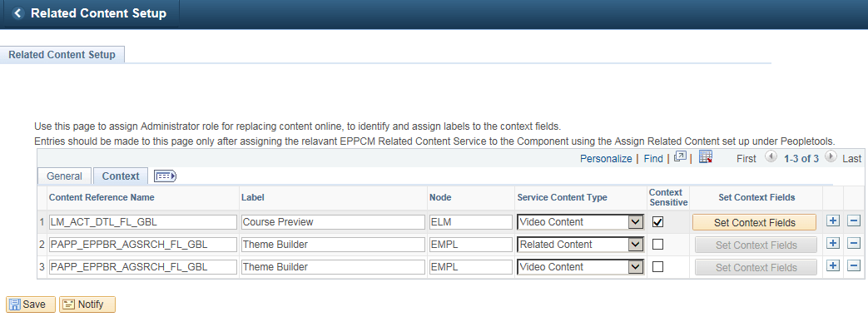The width and height of the screenshot is (868, 322).
Task: Click the Label column header
Action: pos(252,197)
